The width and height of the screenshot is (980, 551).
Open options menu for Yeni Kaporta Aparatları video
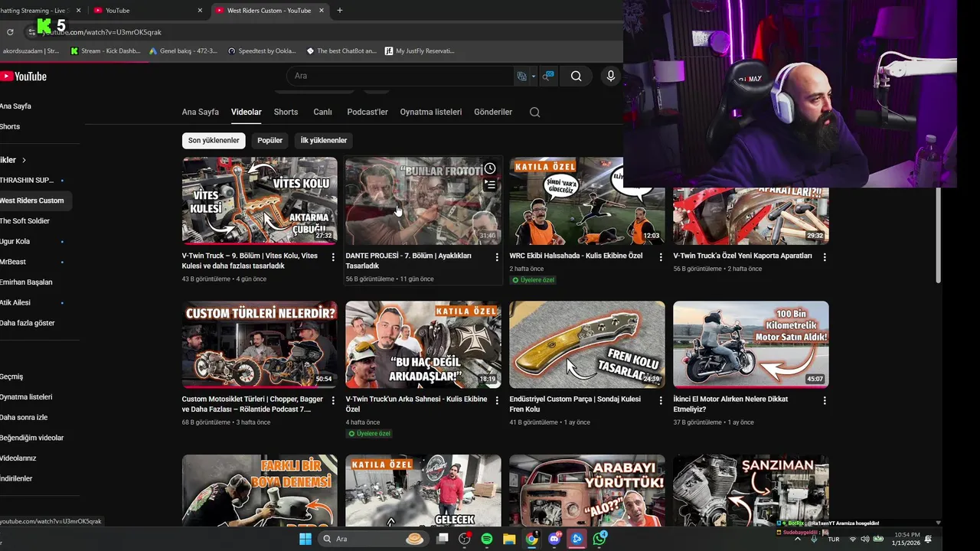[x=825, y=257]
